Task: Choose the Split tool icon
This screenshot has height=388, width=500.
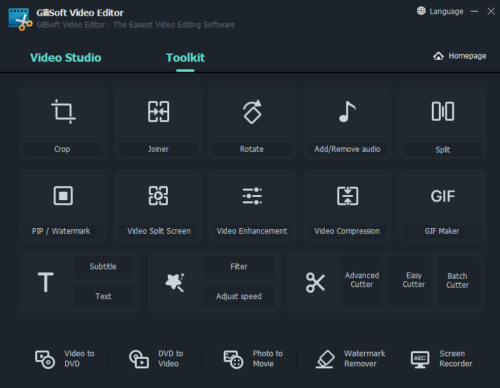Action: tap(443, 111)
